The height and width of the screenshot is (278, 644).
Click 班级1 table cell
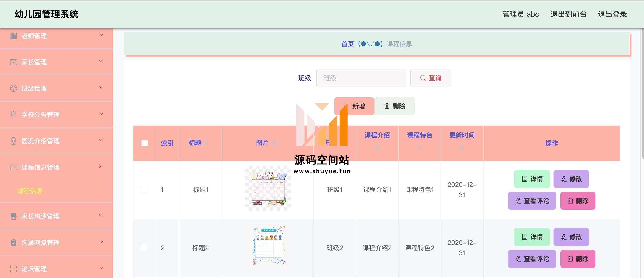[x=335, y=190]
